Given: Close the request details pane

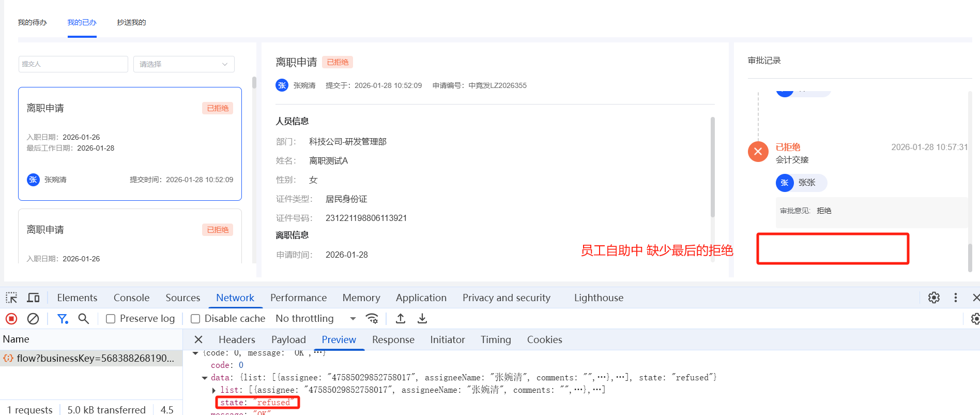Looking at the screenshot, I should (198, 339).
